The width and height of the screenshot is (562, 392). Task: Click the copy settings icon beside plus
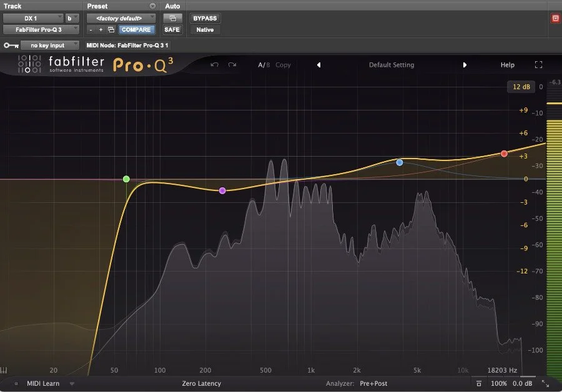click(111, 30)
